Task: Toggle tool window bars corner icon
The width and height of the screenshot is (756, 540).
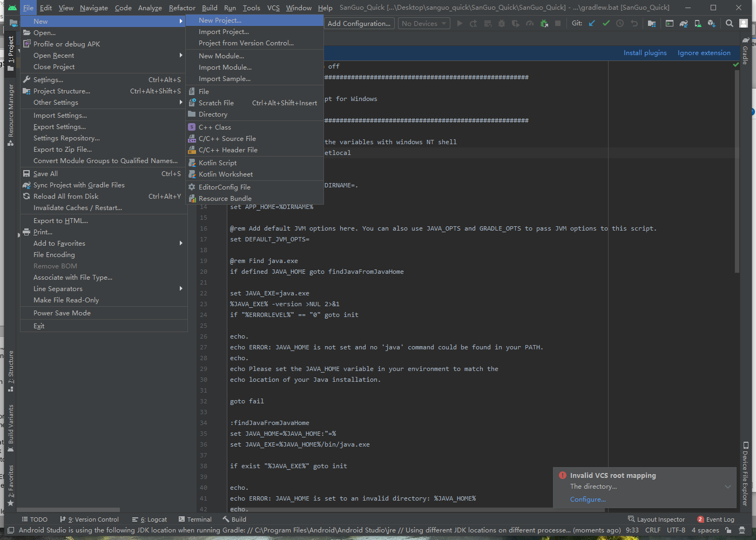Action: coord(10,530)
